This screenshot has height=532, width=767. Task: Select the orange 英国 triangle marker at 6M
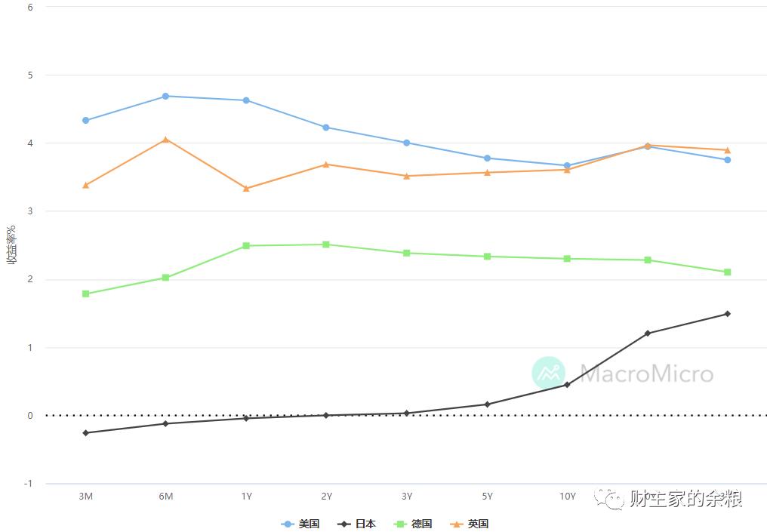tap(166, 140)
